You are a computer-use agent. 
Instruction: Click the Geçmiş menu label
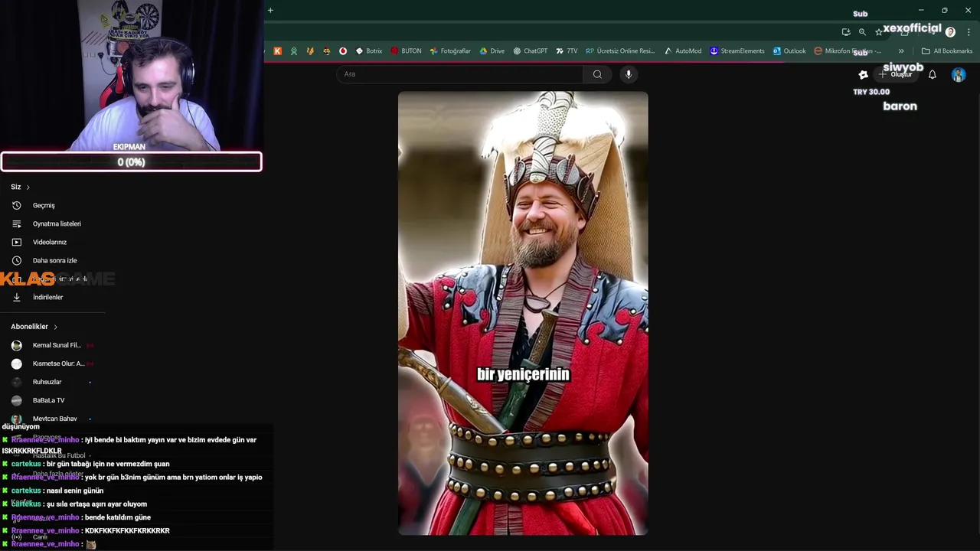(x=44, y=205)
